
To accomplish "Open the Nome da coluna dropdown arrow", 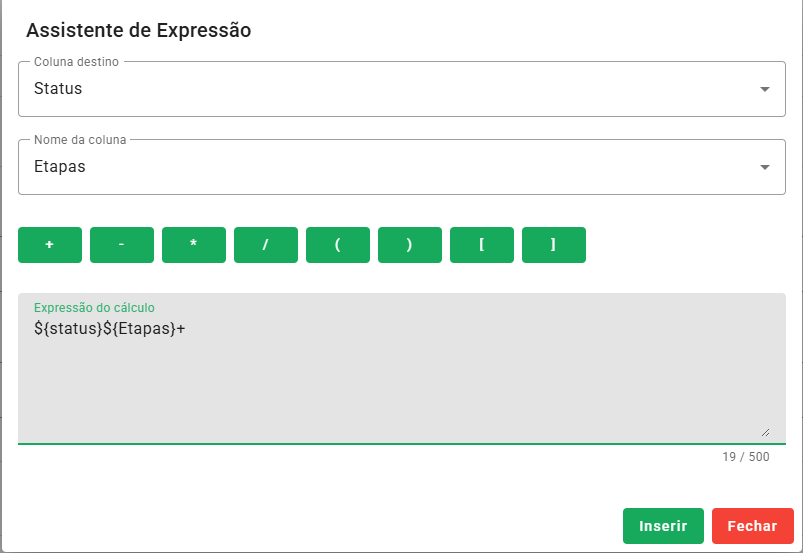I will coord(765,167).
